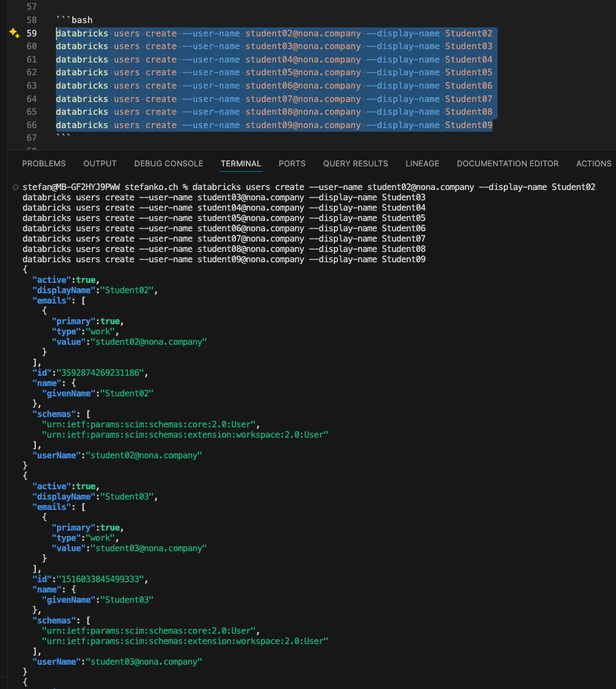This screenshot has height=689, width=616.
Task: Open the DOCUMENTATION EDITOR tab
Action: (507, 163)
